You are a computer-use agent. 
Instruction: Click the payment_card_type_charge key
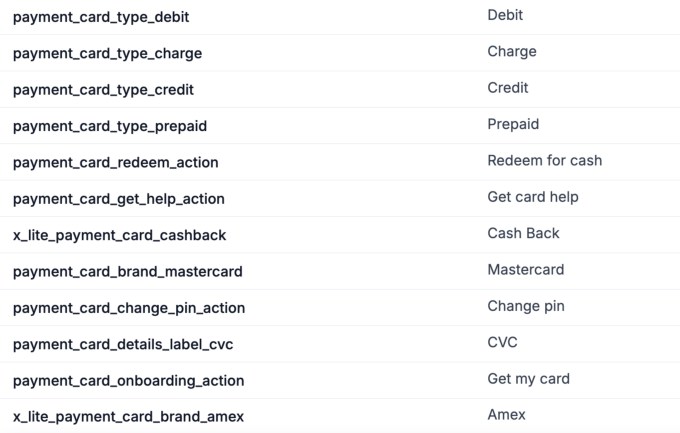[107, 53]
